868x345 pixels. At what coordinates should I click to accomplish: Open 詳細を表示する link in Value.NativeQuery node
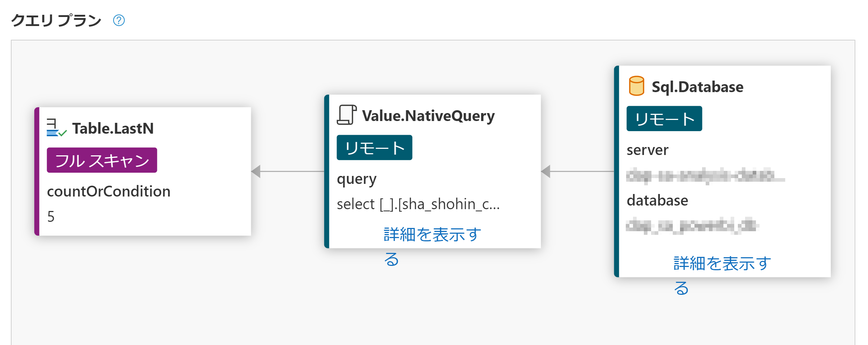[x=432, y=235]
